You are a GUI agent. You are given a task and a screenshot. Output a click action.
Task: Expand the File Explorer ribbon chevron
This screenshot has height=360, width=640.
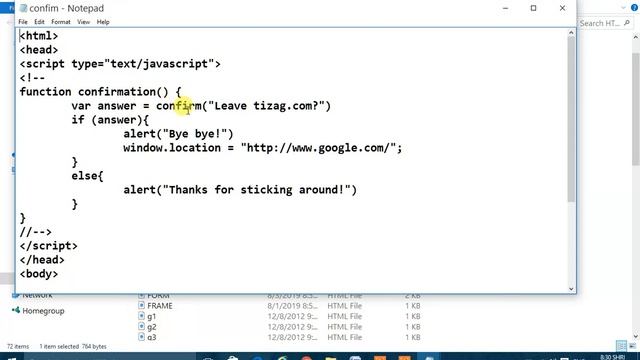623,8
